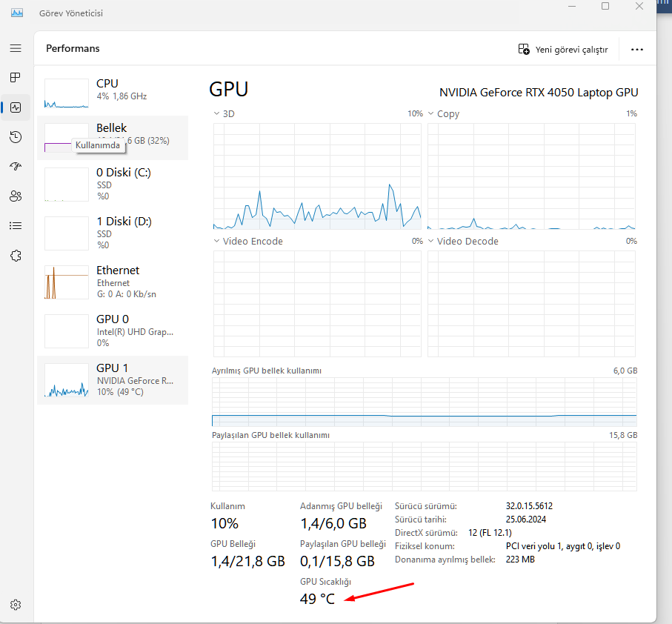Open the Video Decode graph dropdown
Image resolution: width=672 pixels, height=624 pixels.
[431, 242]
